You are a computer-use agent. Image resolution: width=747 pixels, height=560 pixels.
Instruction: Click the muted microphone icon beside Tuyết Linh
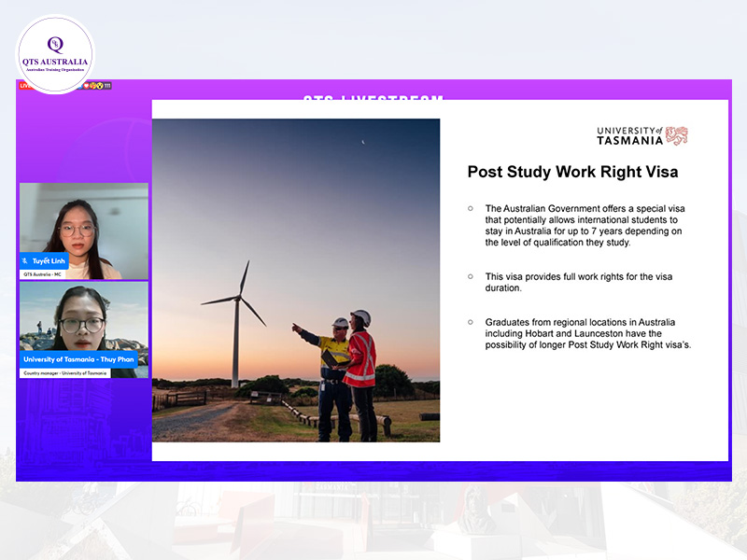point(25,261)
